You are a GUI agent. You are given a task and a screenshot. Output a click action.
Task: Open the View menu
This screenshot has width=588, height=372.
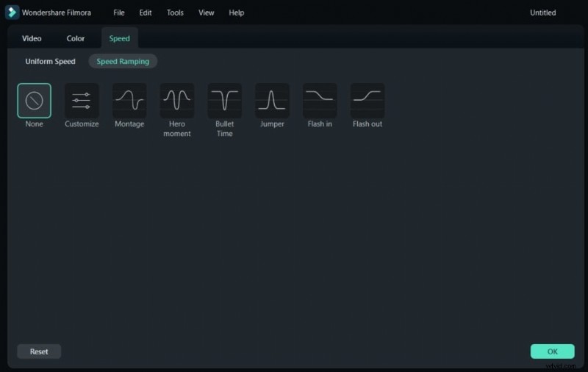point(207,12)
